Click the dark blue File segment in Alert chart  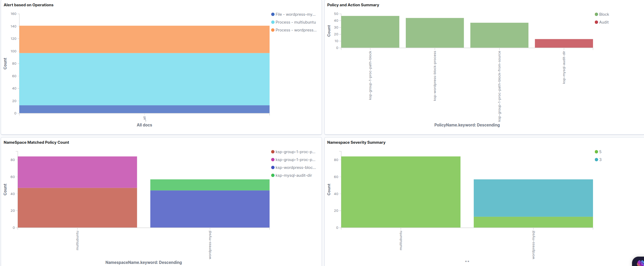[x=144, y=109]
